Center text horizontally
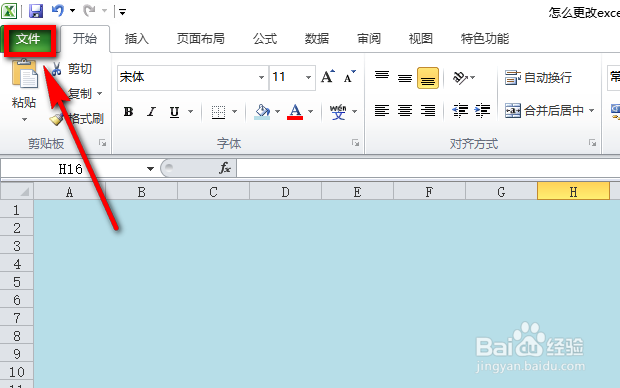The height and width of the screenshot is (388, 620). pyautogui.click(x=405, y=111)
